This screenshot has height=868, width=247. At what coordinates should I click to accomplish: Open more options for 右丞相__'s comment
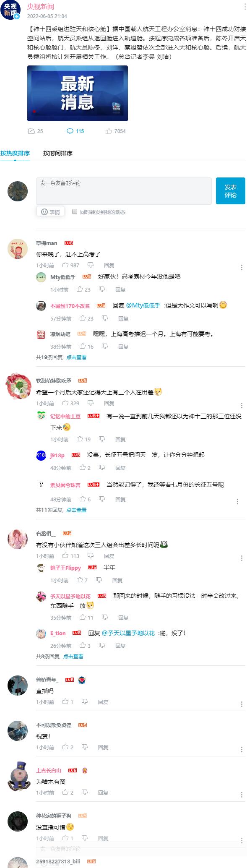click(242, 558)
